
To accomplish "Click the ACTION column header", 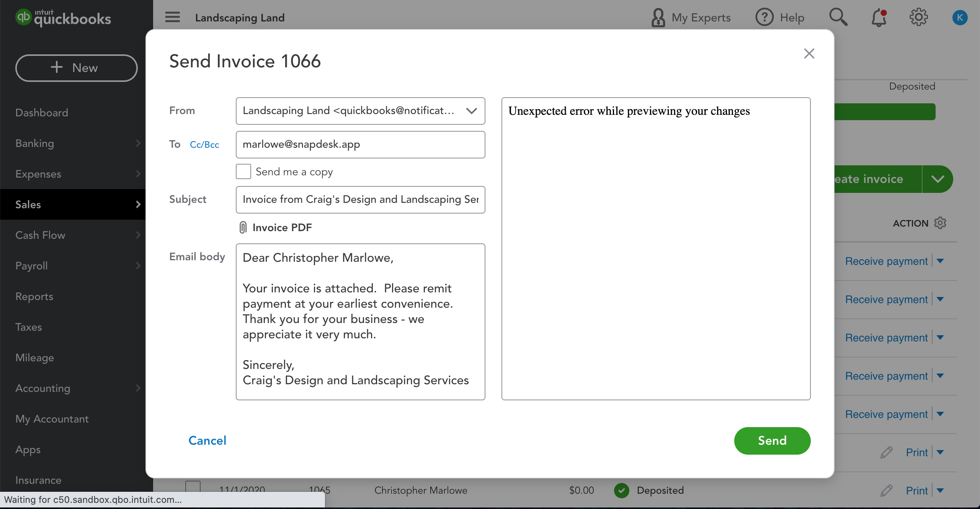I will (x=910, y=223).
